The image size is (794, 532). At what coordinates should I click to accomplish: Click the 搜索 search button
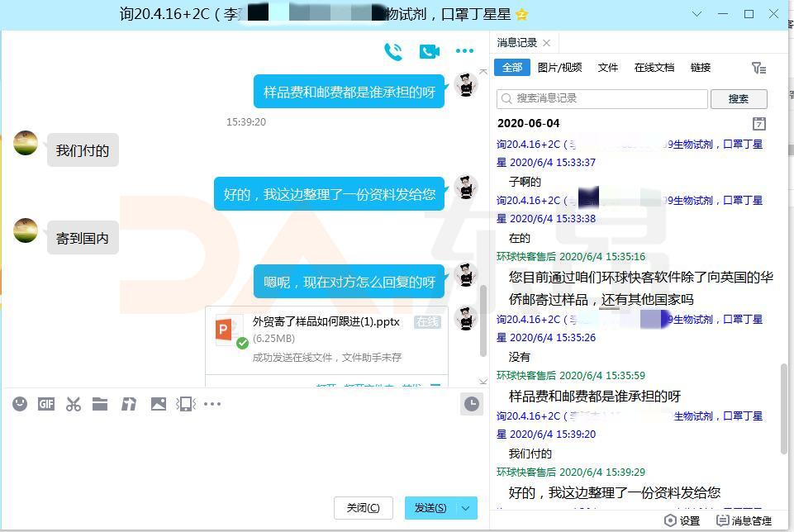[738, 98]
